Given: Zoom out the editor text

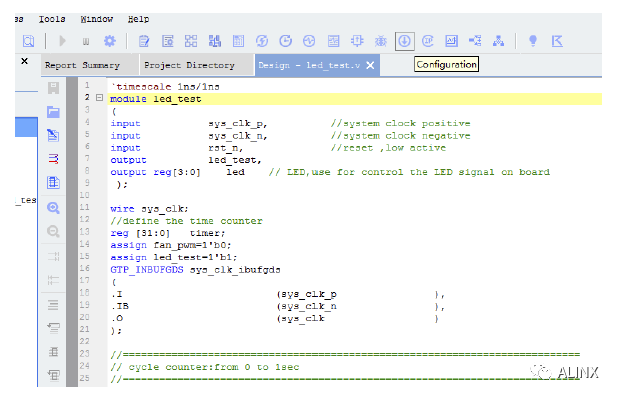Looking at the screenshot, I should [53, 231].
